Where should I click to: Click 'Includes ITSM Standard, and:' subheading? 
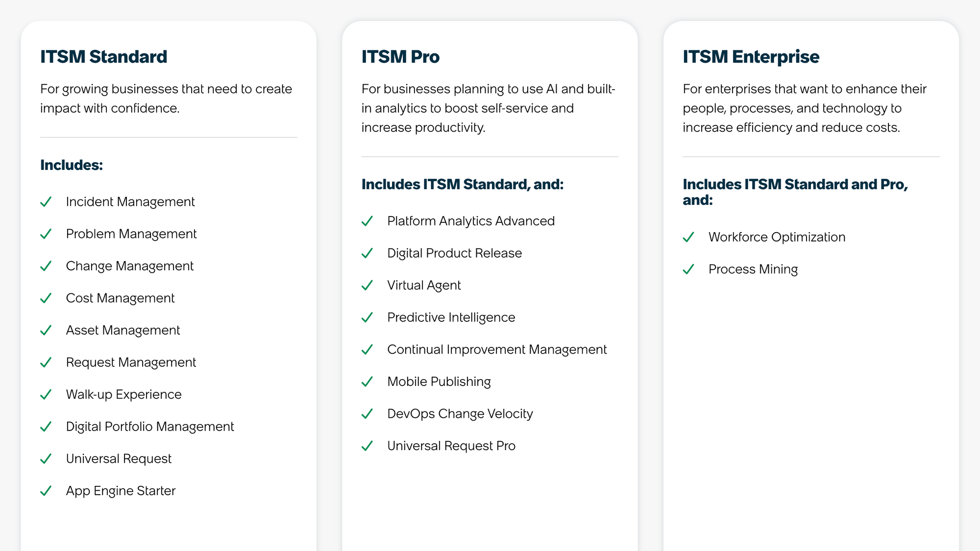pyautogui.click(x=463, y=185)
